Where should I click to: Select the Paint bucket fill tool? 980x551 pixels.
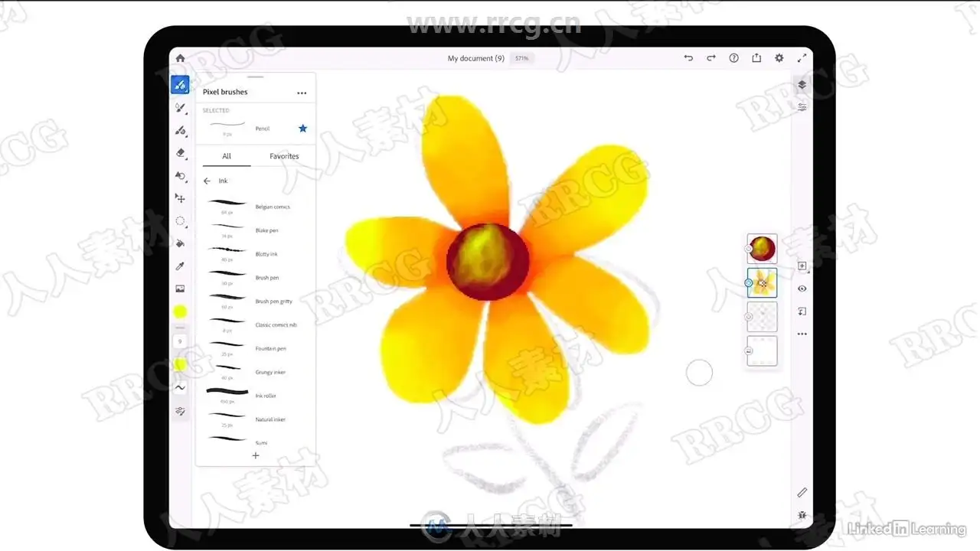180,243
